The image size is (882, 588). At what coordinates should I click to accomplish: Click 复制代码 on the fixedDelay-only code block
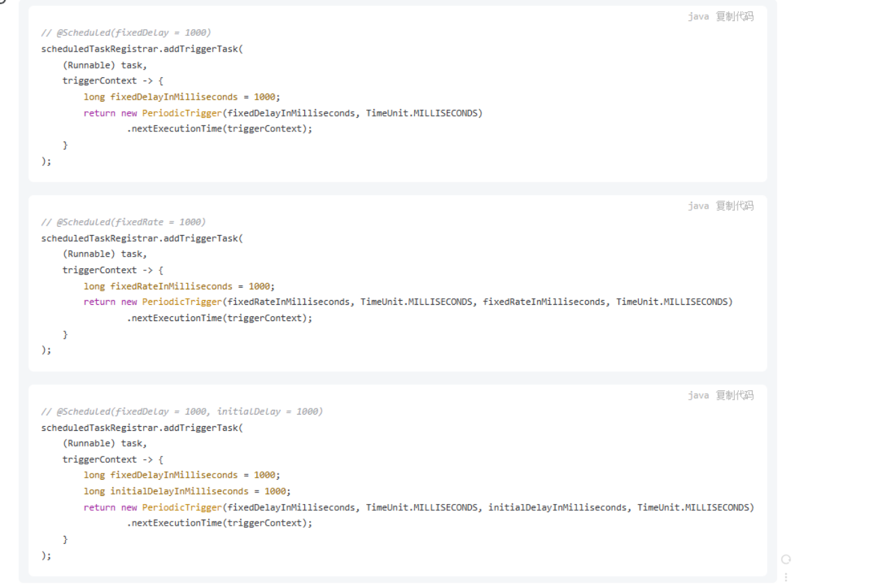tap(734, 17)
